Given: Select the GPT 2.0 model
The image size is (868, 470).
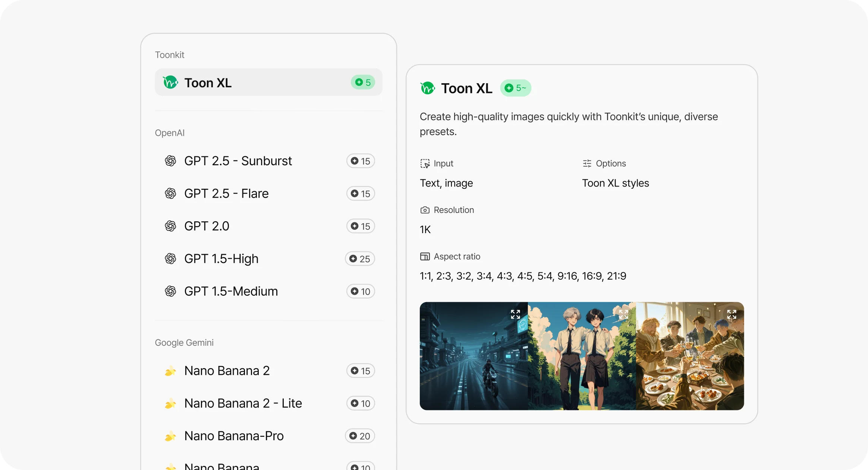Looking at the screenshot, I should 268,226.
